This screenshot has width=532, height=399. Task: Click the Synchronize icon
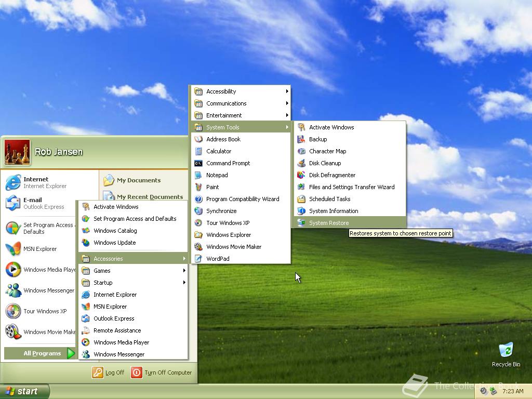[x=198, y=211]
